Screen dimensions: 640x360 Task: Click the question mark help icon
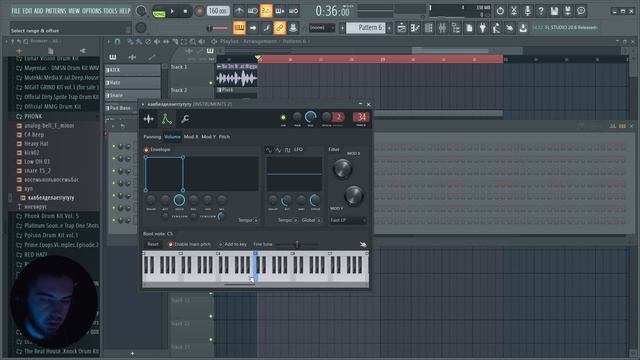(x=541, y=11)
